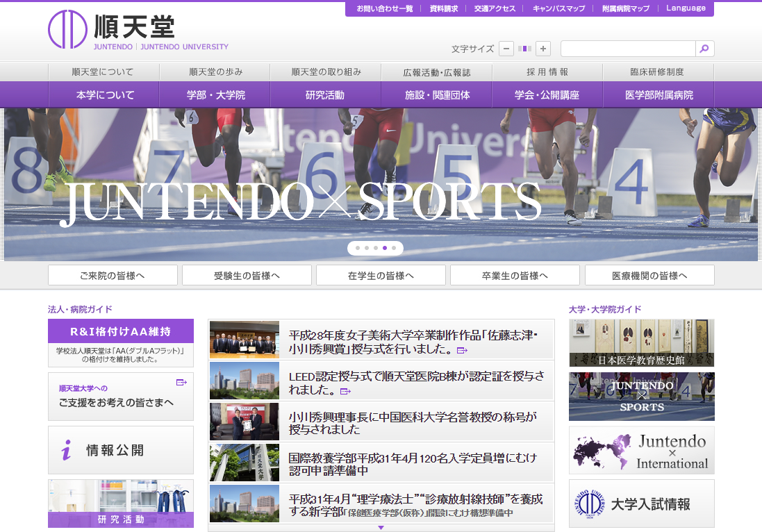
Task: Open 資料請求 link
Action: click(x=444, y=8)
